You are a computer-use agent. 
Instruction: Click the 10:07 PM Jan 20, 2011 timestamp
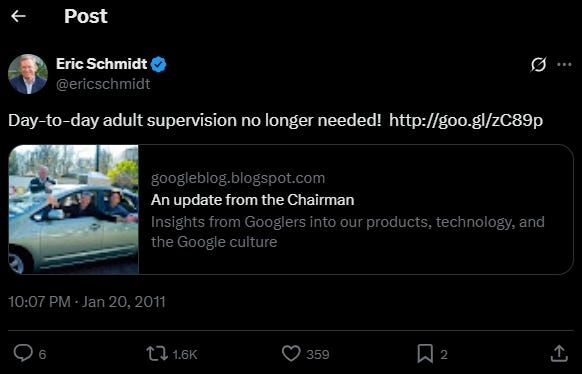pyautogui.click(x=87, y=302)
